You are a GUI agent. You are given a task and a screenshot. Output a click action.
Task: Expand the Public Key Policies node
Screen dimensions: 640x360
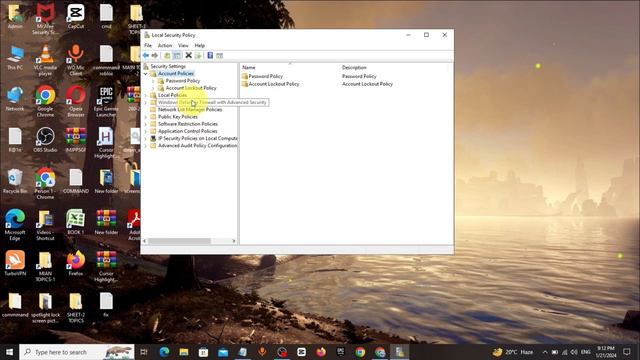146,117
